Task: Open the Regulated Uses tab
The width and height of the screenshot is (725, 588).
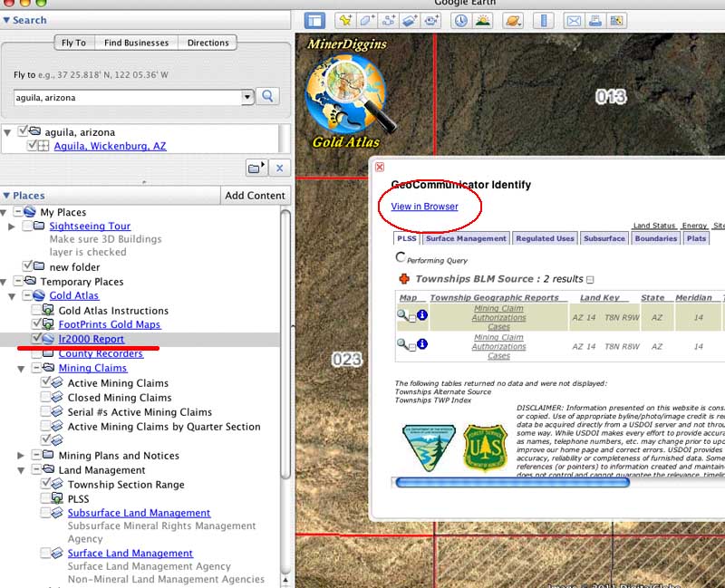Action: click(546, 238)
